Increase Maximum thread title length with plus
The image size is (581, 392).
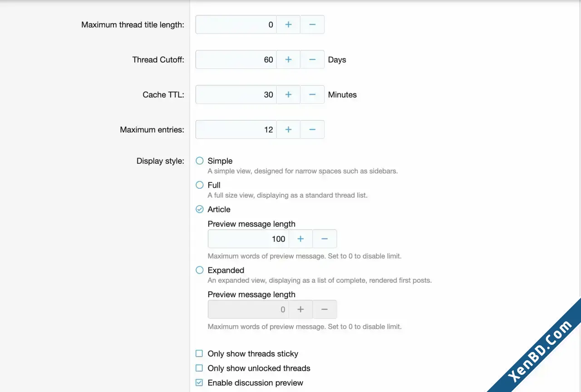pos(288,24)
